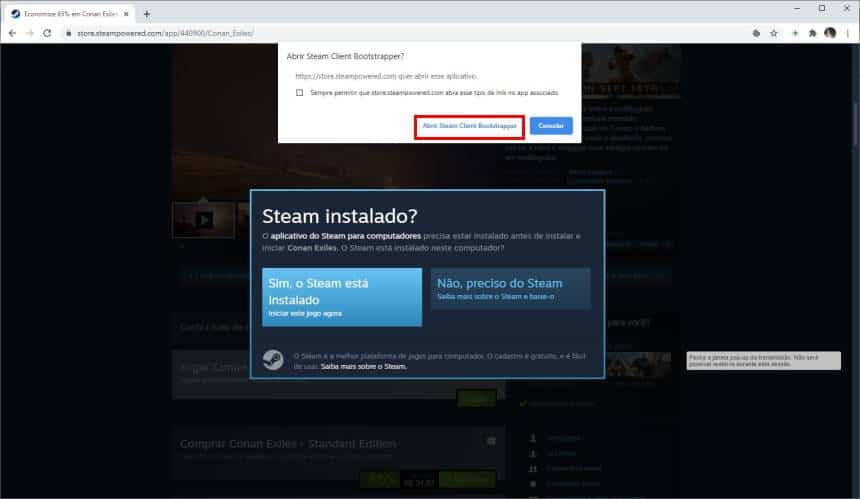Select the Conan Exiles Steam tab
The width and height of the screenshot is (860, 499).
click(x=69, y=14)
